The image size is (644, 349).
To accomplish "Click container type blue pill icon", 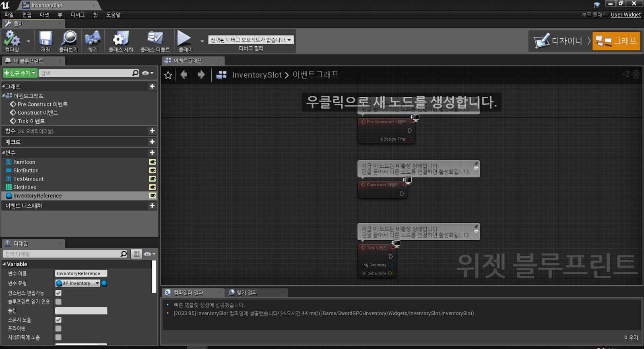I will tap(104, 283).
